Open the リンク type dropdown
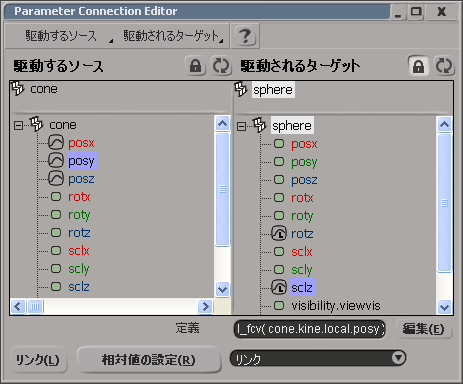 pos(398,358)
